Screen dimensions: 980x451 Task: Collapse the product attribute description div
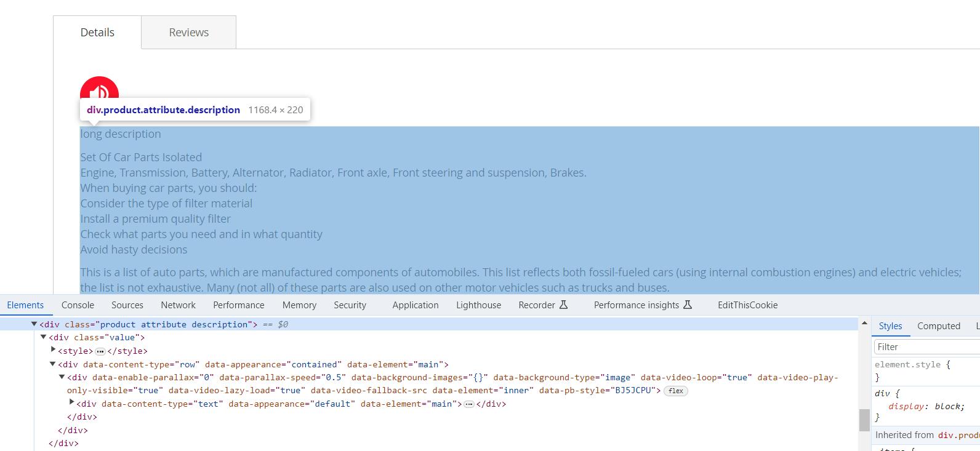34,324
